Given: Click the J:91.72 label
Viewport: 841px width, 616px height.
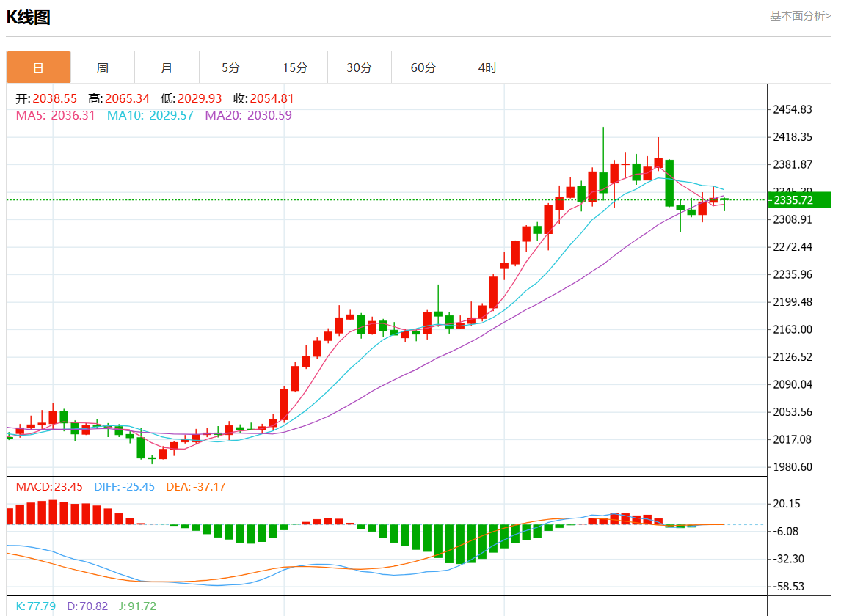Looking at the screenshot, I should coord(138,606).
